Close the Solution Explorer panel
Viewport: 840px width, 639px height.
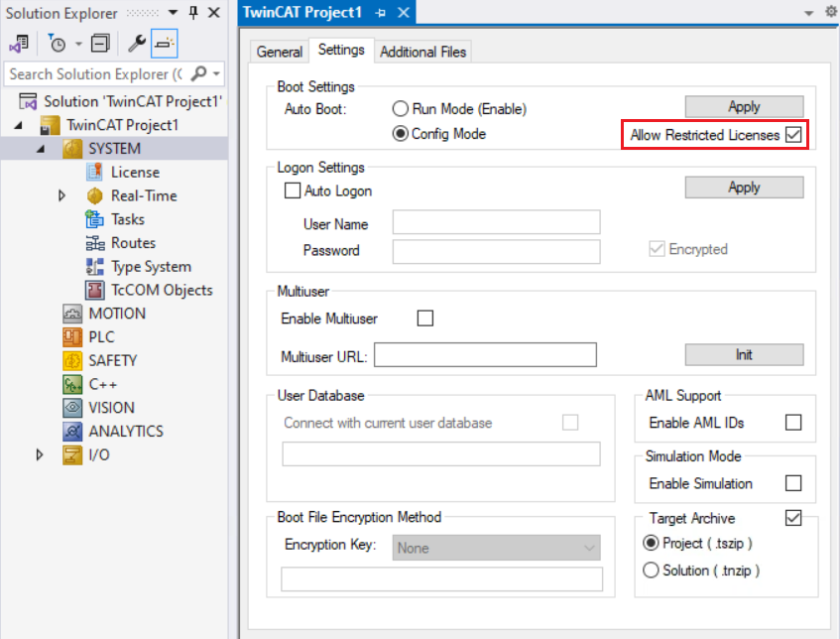[x=214, y=12]
